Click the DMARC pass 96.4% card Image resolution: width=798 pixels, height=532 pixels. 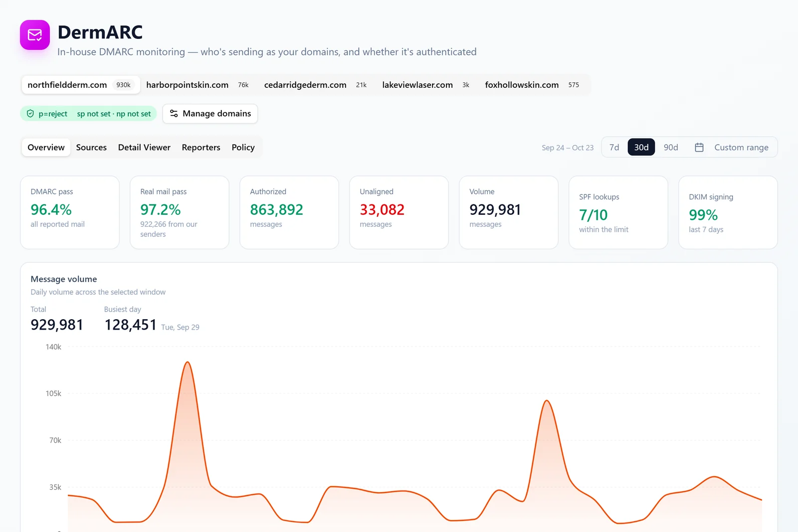coord(70,212)
